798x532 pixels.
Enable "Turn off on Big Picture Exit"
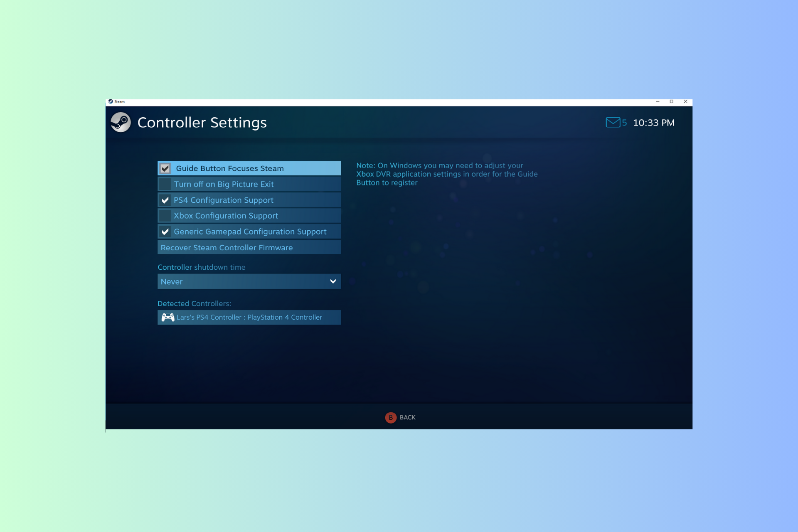[x=165, y=184]
